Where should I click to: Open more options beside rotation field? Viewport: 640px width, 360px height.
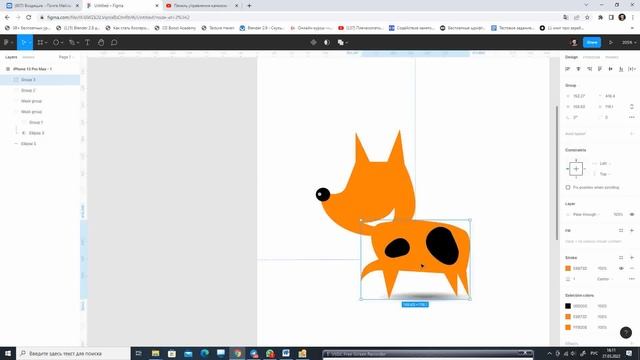(632, 117)
